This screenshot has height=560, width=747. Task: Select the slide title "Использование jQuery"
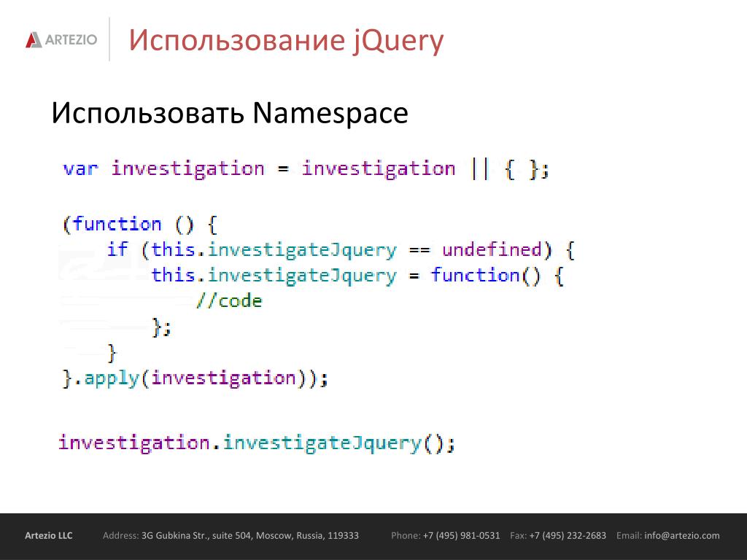click(286, 41)
